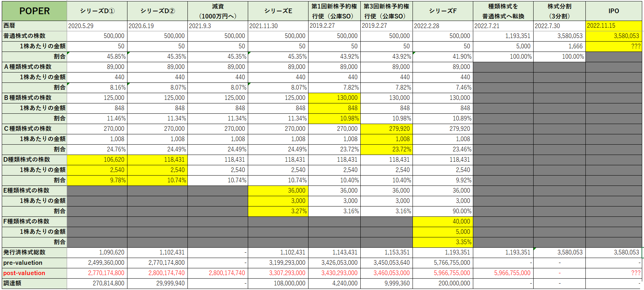
Task: Select the 第1回新株予約権行使 column header
Action: [334, 11]
